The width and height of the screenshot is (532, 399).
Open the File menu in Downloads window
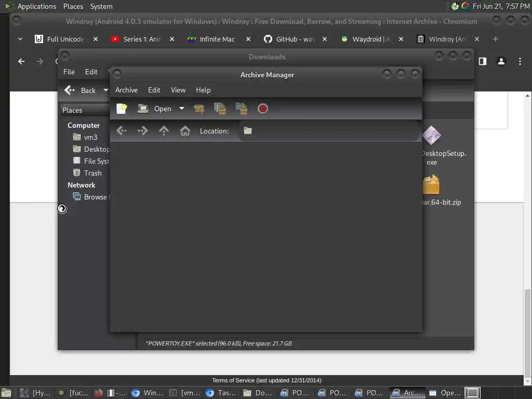(x=69, y=72)
